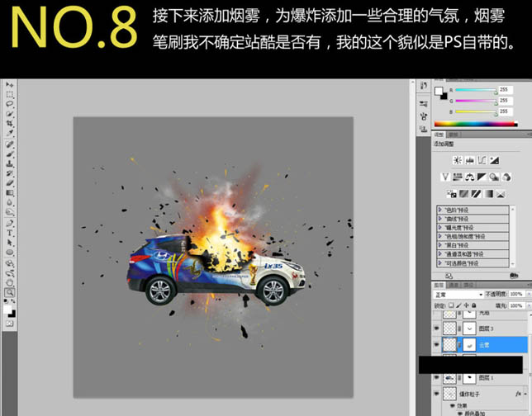Add an Exposure adjustment
The width and height of the screenshot is (532, 416).
coord(494,160)
